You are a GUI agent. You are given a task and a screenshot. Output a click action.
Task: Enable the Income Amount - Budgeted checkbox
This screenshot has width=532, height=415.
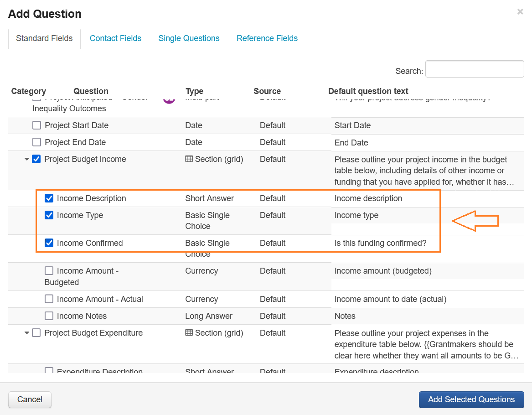coord(49,271)
